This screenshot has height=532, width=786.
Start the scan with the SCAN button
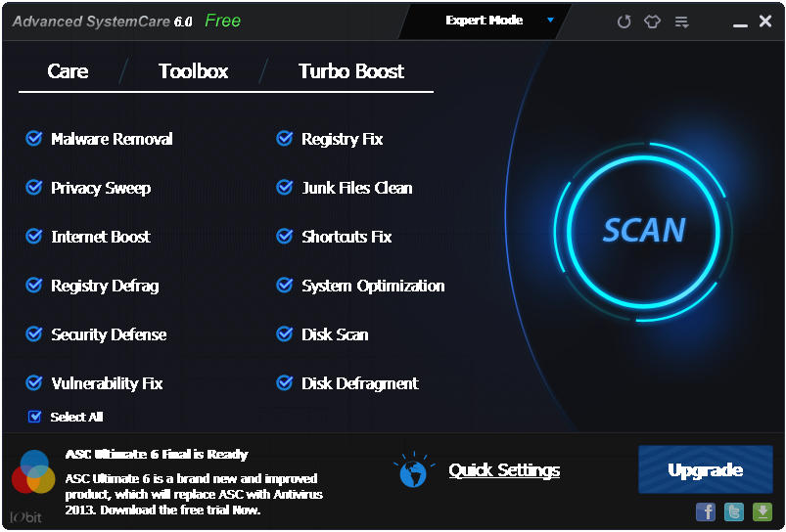click(x=643, y=230)
